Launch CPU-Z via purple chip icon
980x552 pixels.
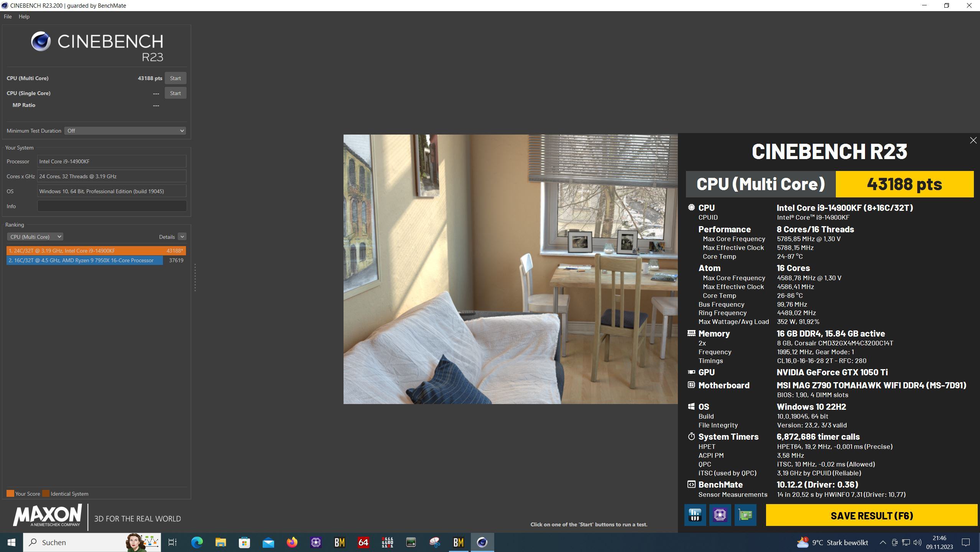[720, 515]
